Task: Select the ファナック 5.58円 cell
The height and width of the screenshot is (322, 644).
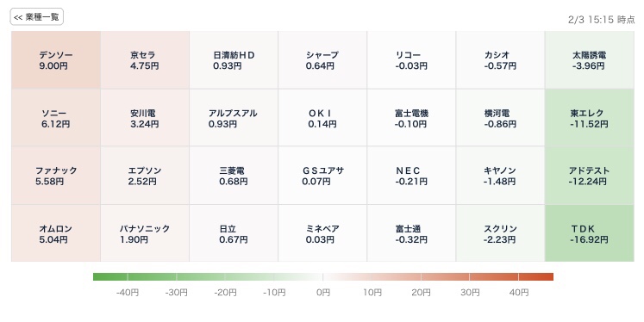Action: tap(56, 176)
